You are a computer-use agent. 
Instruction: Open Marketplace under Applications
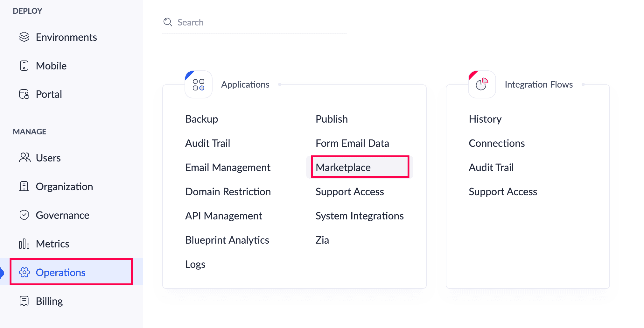tap(343, 167)
